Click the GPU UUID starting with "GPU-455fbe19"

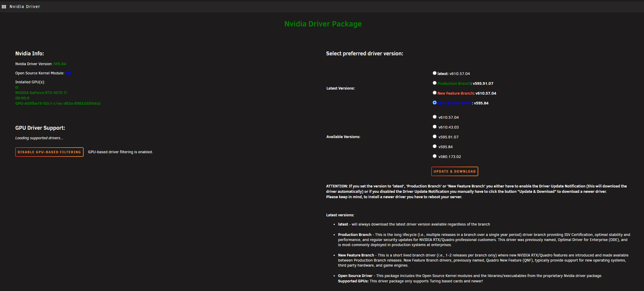pyautogui.click(x=58, y=104)
